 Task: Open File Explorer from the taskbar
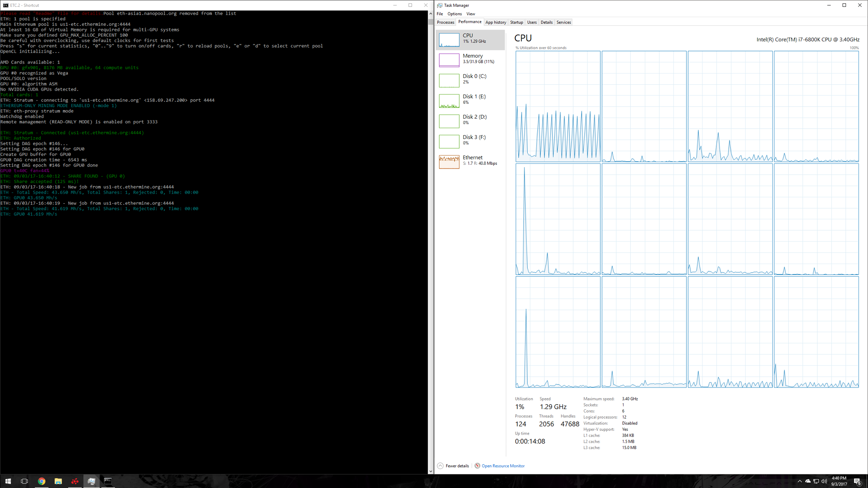pos(58,481)
